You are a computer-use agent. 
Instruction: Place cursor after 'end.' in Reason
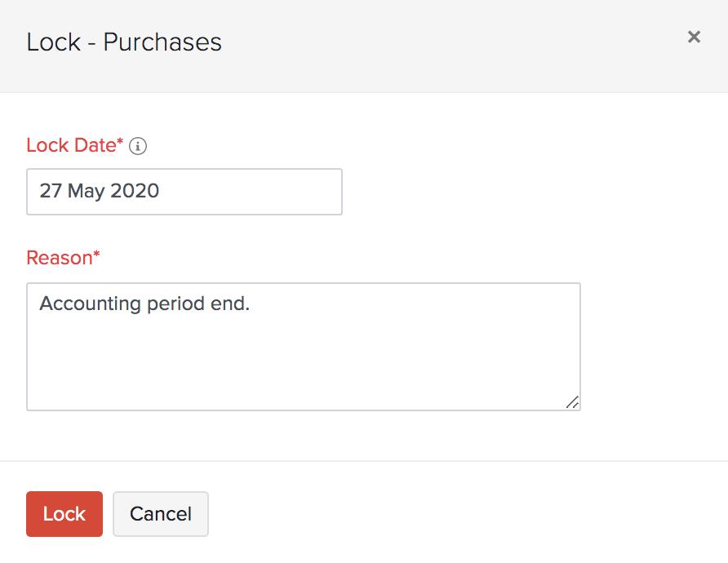[251, 304]
